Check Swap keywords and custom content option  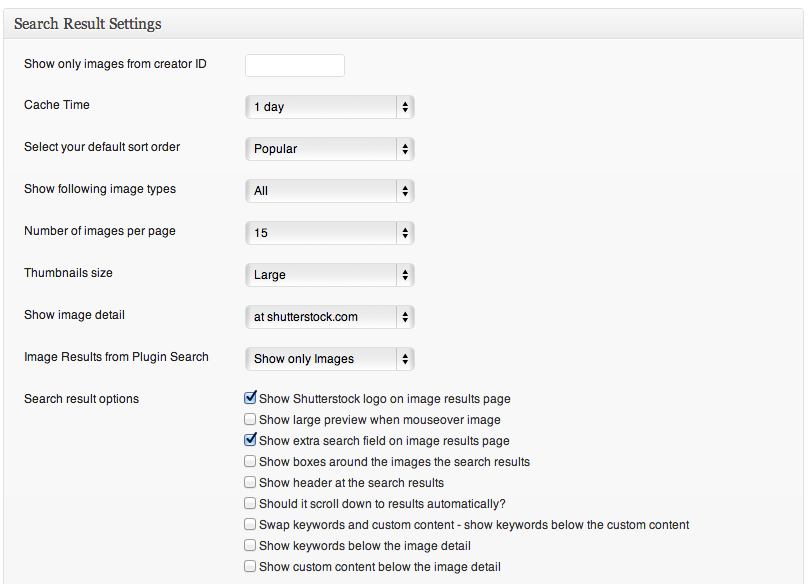pos(250,524)
